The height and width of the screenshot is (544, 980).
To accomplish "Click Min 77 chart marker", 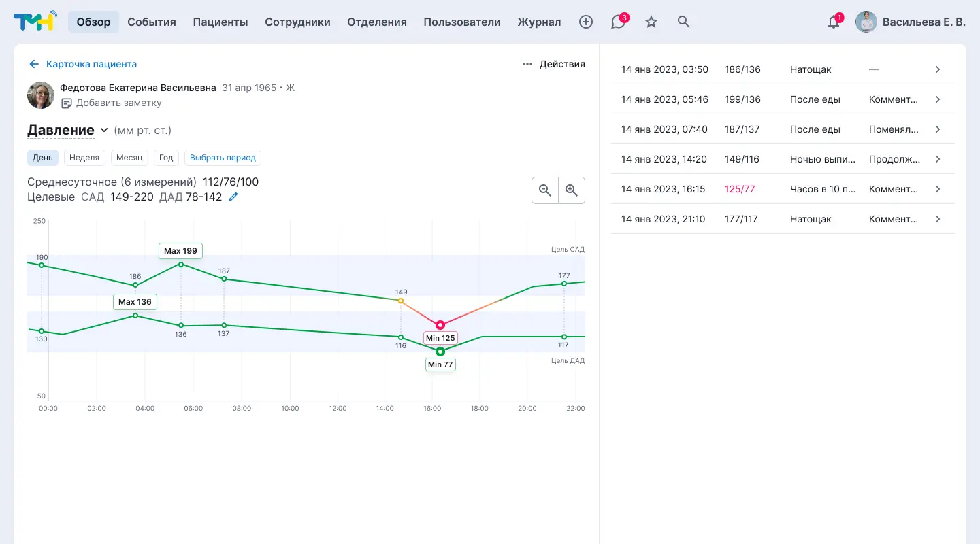I will tap(440, 364).
